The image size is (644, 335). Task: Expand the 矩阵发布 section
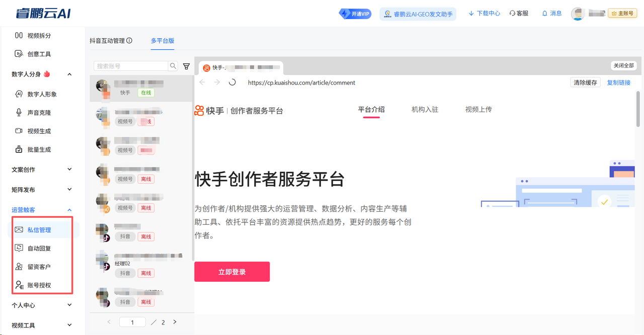pyautogui.click(x=69, y=190)
